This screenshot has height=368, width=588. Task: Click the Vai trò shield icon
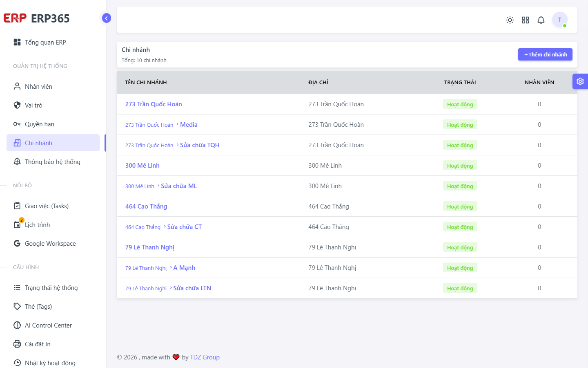tap(17, 105)
